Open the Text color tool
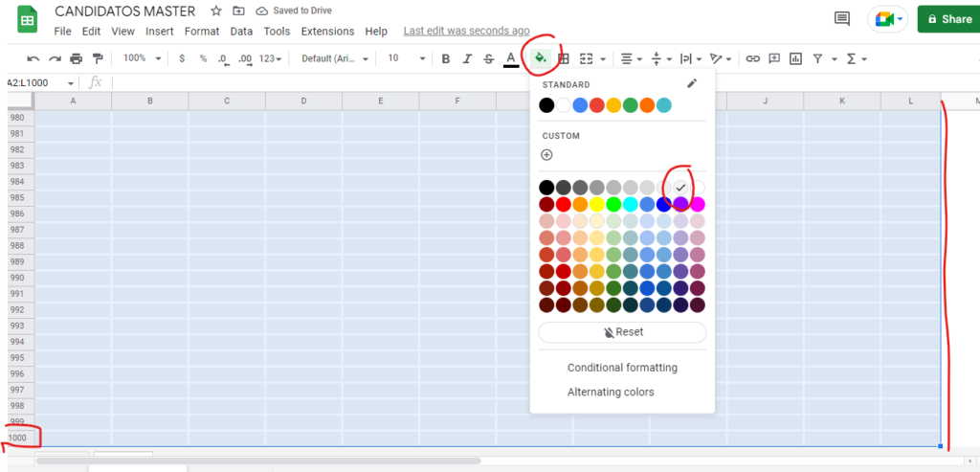The image size is (980, 472). coord(511,58)
